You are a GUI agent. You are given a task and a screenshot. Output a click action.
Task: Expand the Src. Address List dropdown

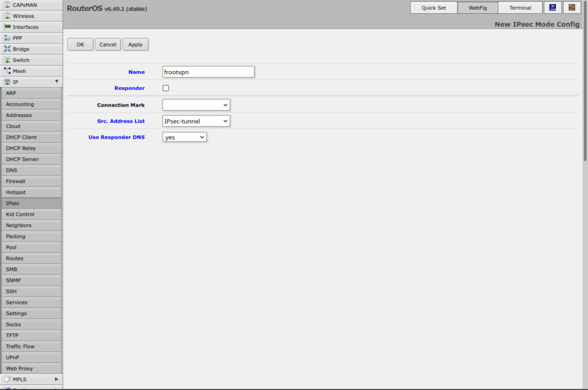196,121
